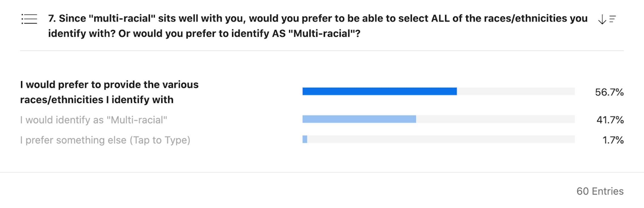
Task: Click the second line of the question text
Action: (204, 34)
